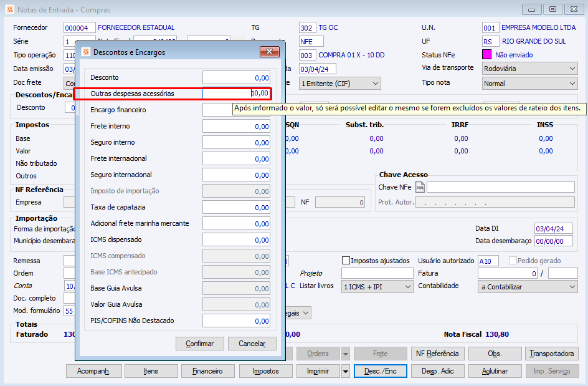Screen dimensions: 588x386
Task: Click the Mod. formulário field 55
Action: point(70,311)
